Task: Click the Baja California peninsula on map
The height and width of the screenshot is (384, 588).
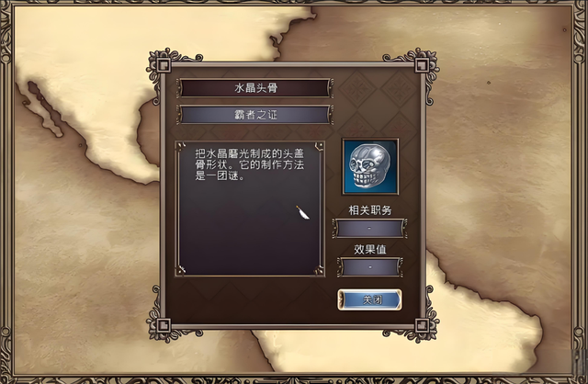Action: coord(44,107)
